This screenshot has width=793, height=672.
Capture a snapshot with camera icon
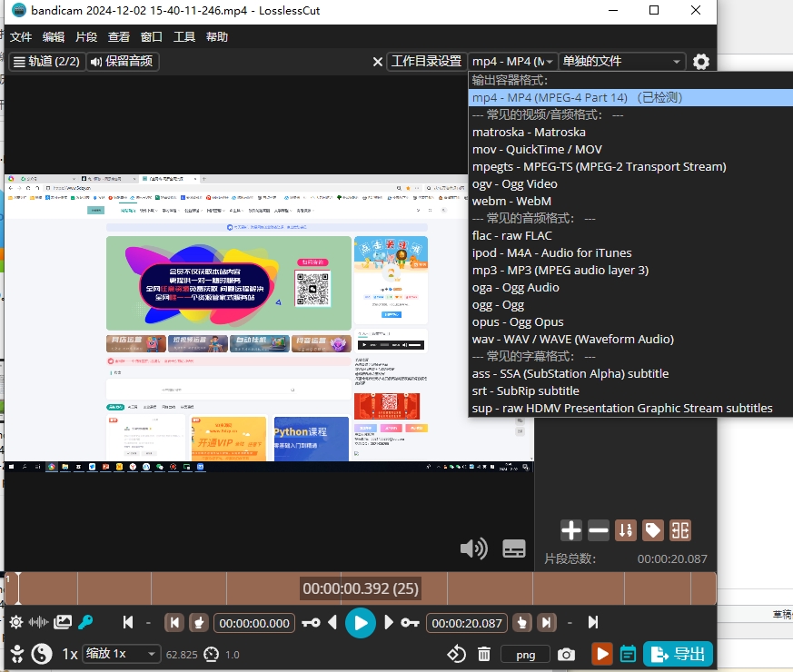(566, 655)
